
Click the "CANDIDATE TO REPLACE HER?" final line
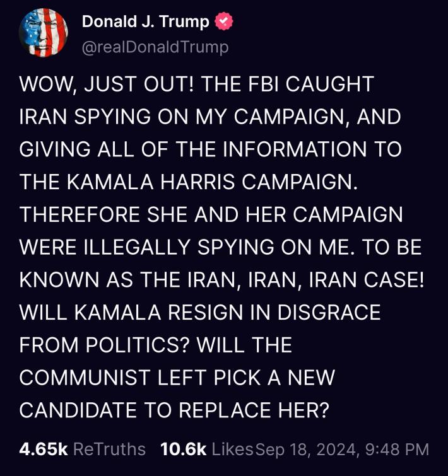(x=175, y=410)
